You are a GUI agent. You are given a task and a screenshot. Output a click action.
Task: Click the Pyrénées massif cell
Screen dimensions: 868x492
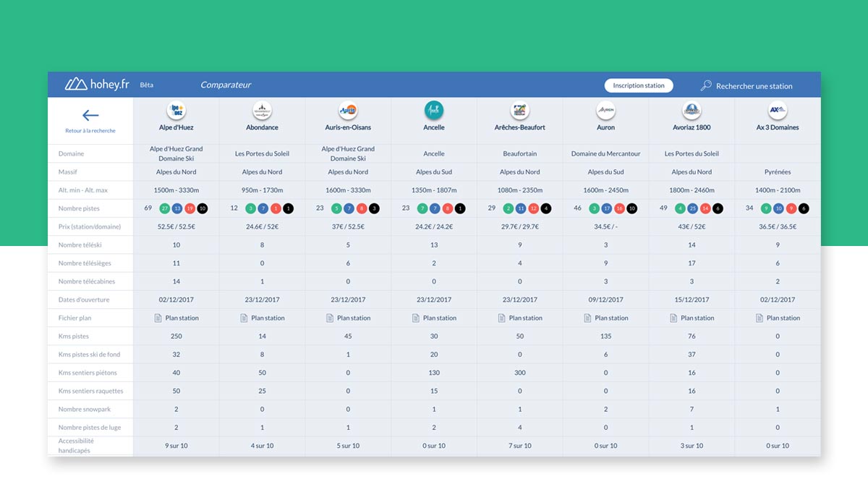coord(778,172)
